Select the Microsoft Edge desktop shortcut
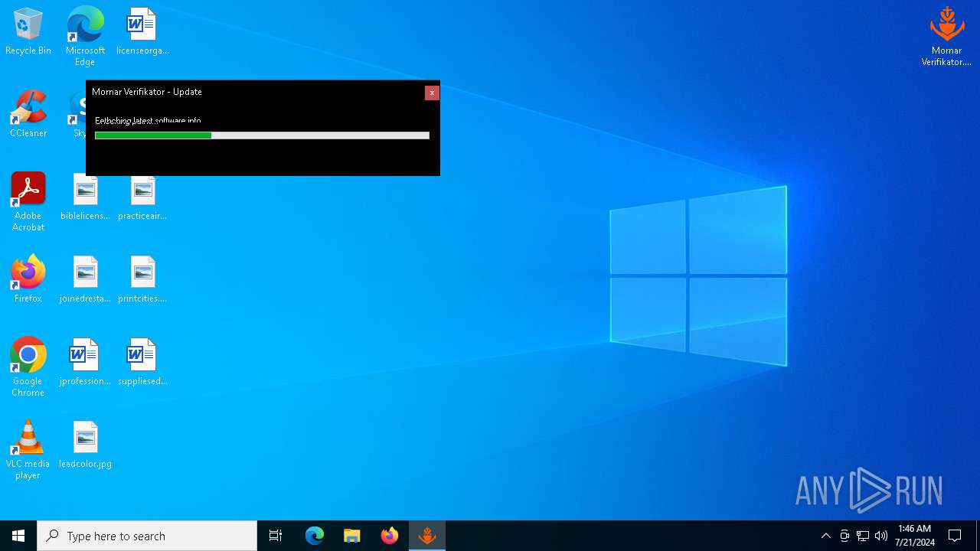The height and width of the screenshot is (551, 980). tap(85, 36)
